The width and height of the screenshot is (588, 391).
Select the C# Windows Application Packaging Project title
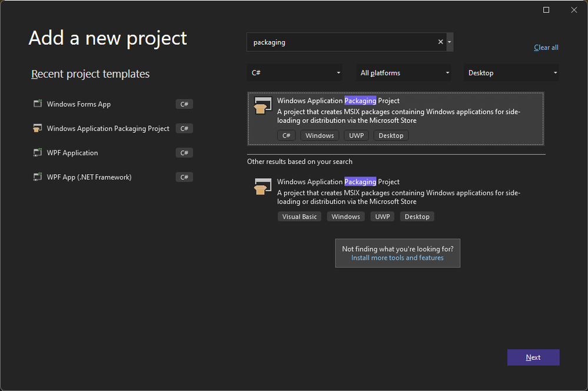(338, 101)
